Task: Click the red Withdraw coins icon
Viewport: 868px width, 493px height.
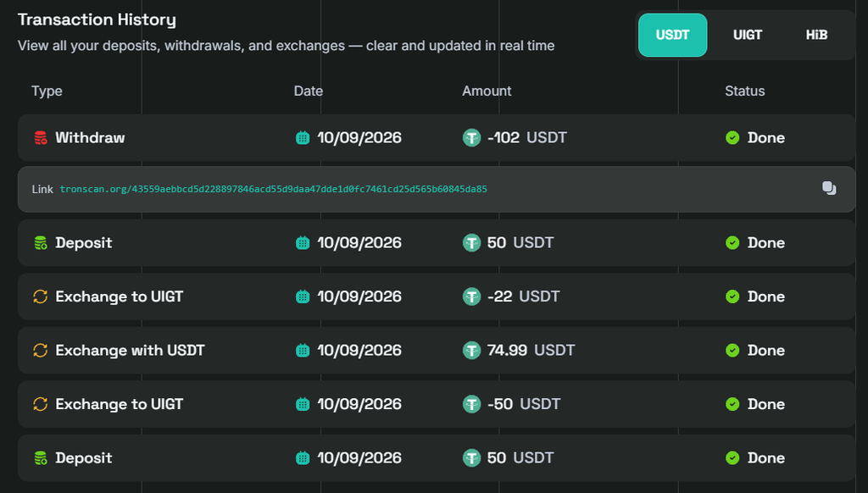Action: 41,138
